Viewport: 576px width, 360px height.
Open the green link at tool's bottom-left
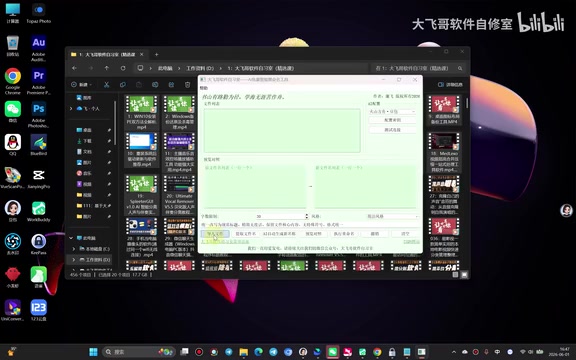225,241
